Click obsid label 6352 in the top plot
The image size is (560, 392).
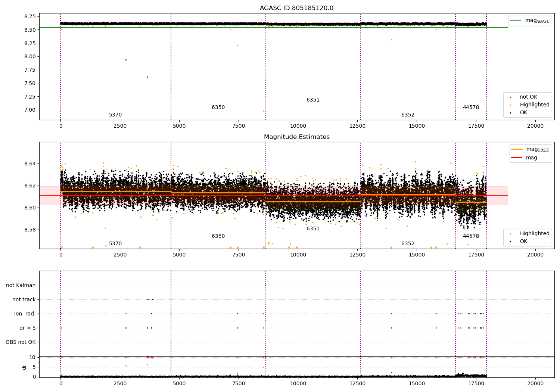coord(408,115)
